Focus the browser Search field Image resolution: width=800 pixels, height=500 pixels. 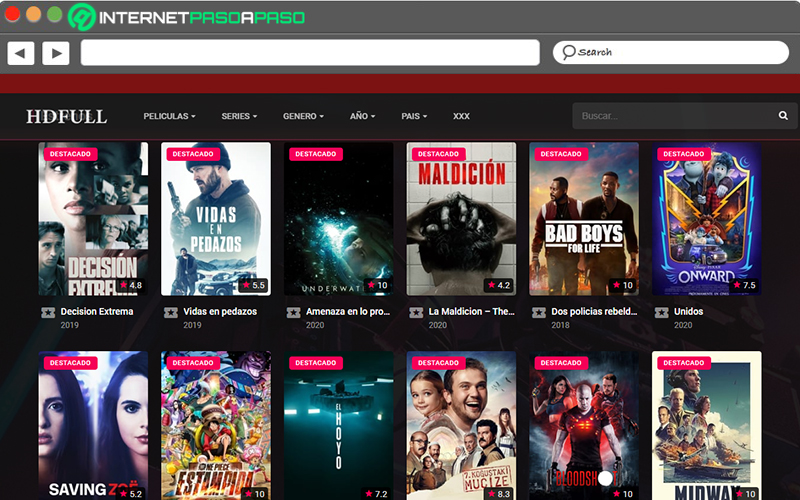(671, 52)
